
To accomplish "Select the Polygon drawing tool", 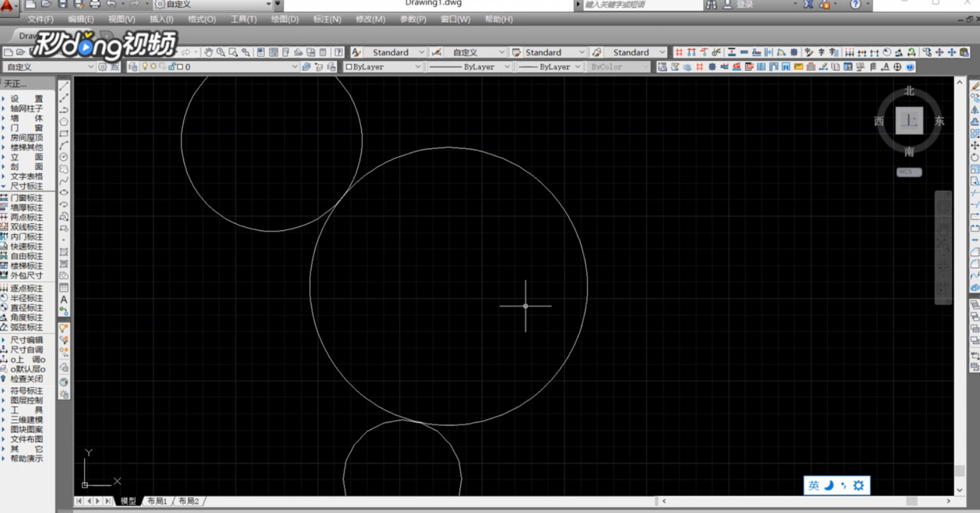I will pyautogui.click(x=64, y=121).
